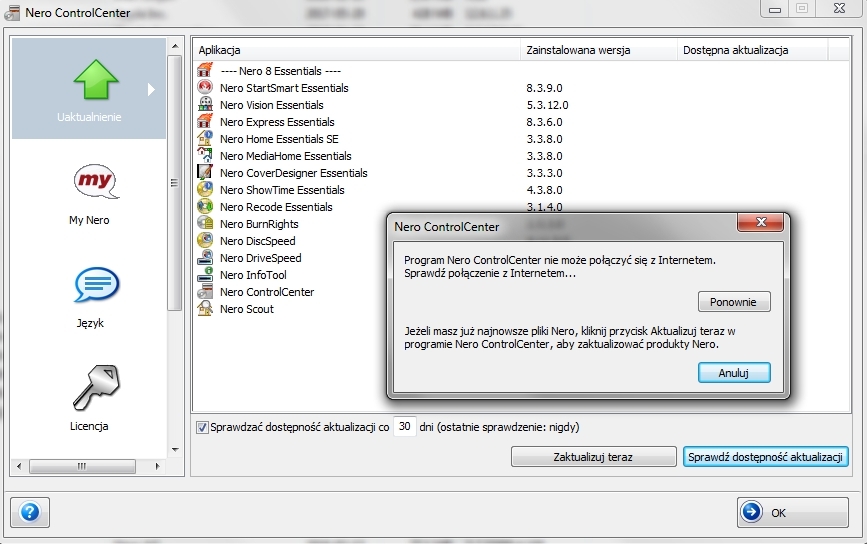Minimize the Nero ControlCenter window
The height and width of the screenshot is (544, 867).
(775, 9)
